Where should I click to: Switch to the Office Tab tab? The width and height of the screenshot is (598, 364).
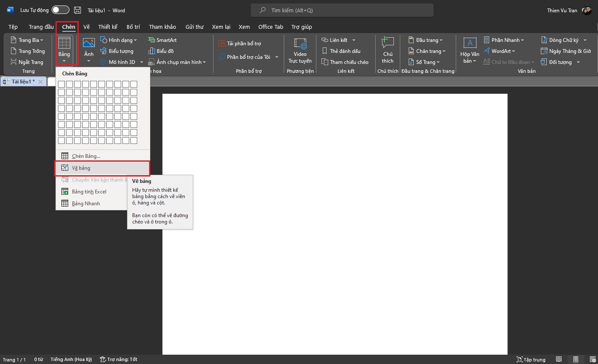click(x=271, y=27)
